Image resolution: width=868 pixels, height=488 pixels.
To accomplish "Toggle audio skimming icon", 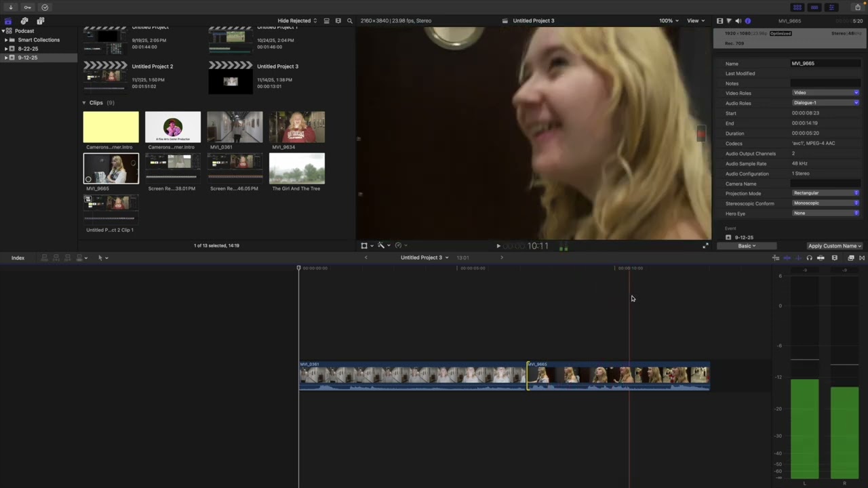I will (x=798, y=258).
